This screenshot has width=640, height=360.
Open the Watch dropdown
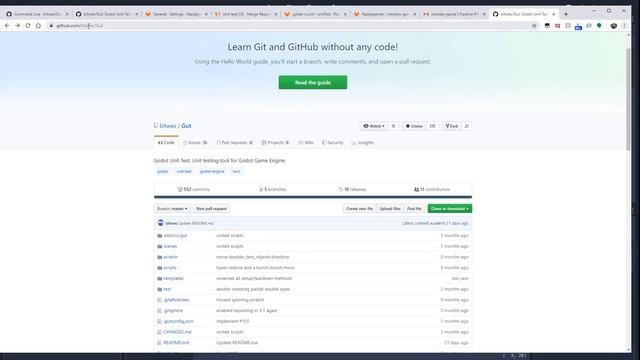click(374, 126)
